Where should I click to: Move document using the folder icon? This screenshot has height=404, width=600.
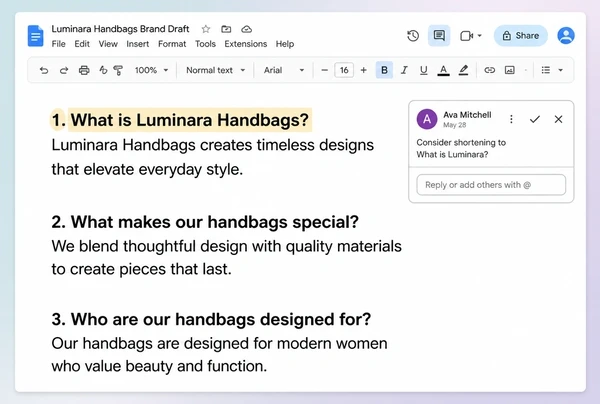(x=226, y=29)
